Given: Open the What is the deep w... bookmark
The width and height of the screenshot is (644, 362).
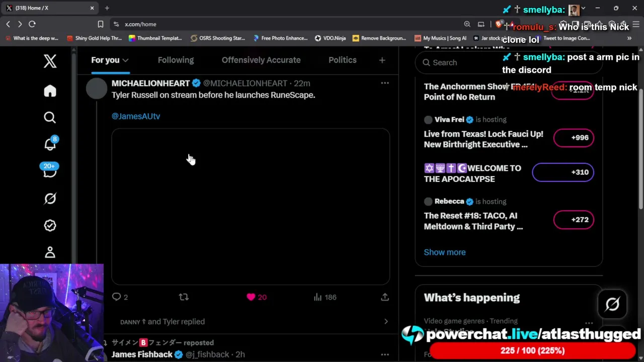Looking at the screenshot, I should click(32, 38).
